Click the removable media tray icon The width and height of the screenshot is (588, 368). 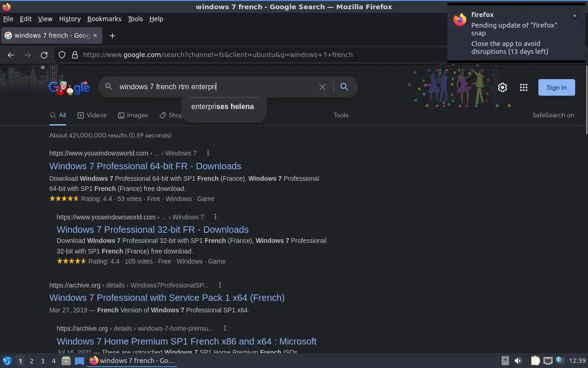point(505,361)
